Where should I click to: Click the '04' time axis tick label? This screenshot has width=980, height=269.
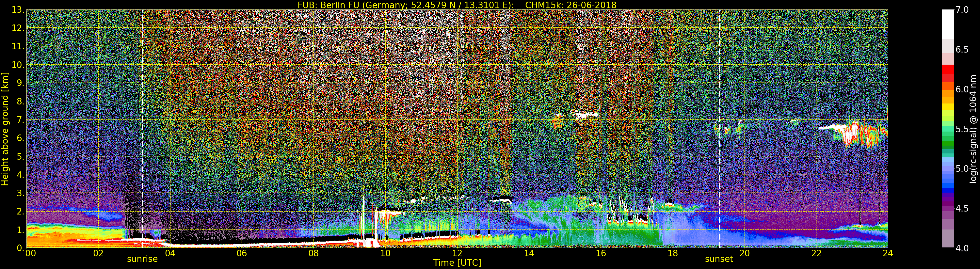click(170, 253)
